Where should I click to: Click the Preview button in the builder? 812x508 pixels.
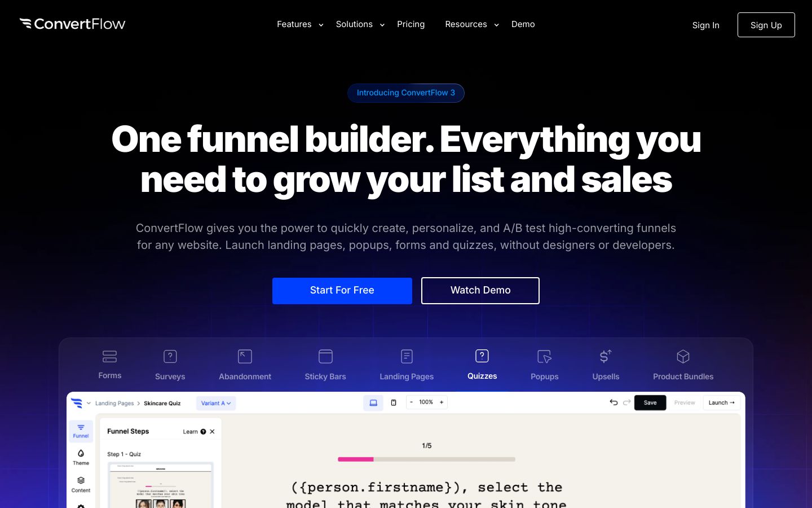(685, 402)
